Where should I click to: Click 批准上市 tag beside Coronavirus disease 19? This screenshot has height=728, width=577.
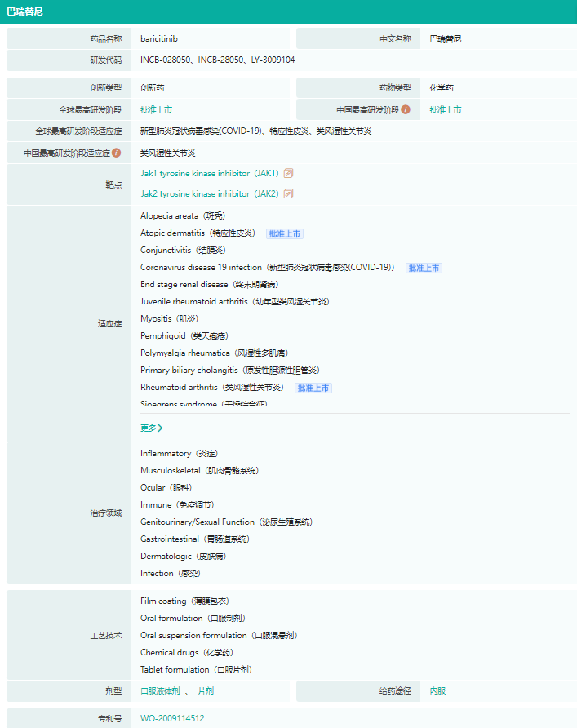point(424,268)
